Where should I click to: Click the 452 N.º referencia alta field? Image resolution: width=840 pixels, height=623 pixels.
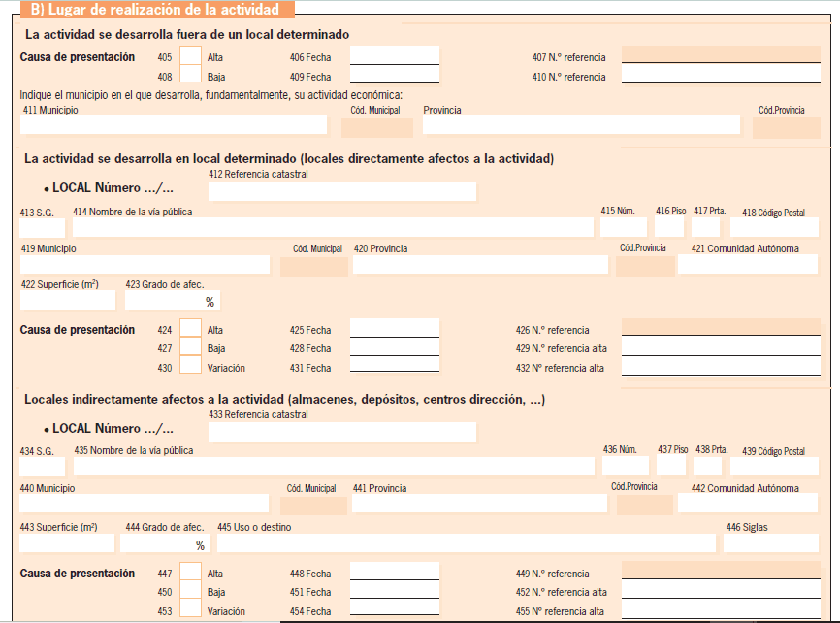click(x=721, y=589)
